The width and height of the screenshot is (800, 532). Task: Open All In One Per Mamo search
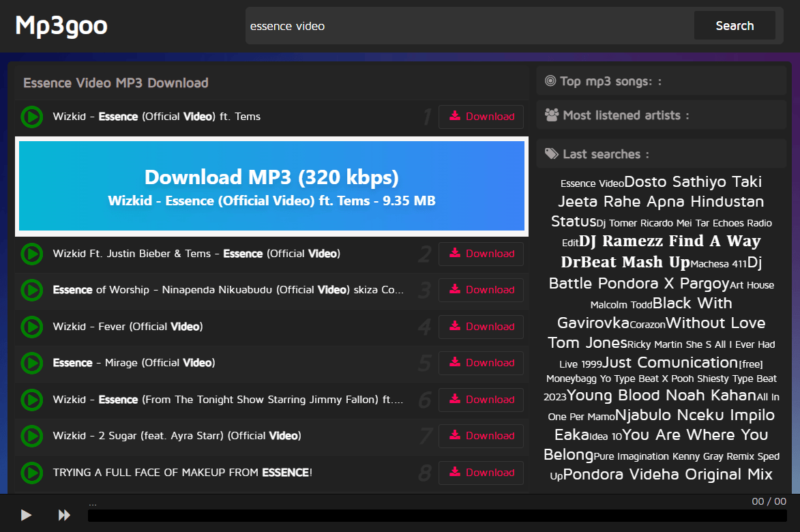768,398
